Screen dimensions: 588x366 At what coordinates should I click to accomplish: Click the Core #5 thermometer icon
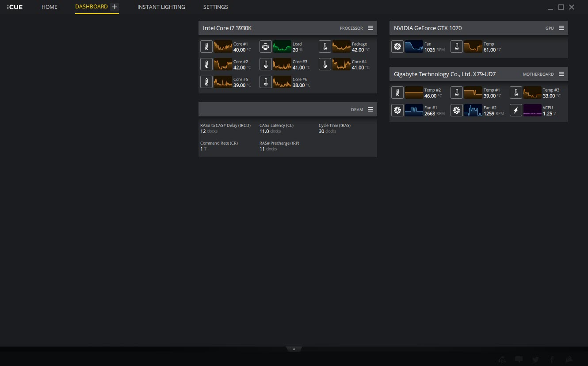pos(206,82)
